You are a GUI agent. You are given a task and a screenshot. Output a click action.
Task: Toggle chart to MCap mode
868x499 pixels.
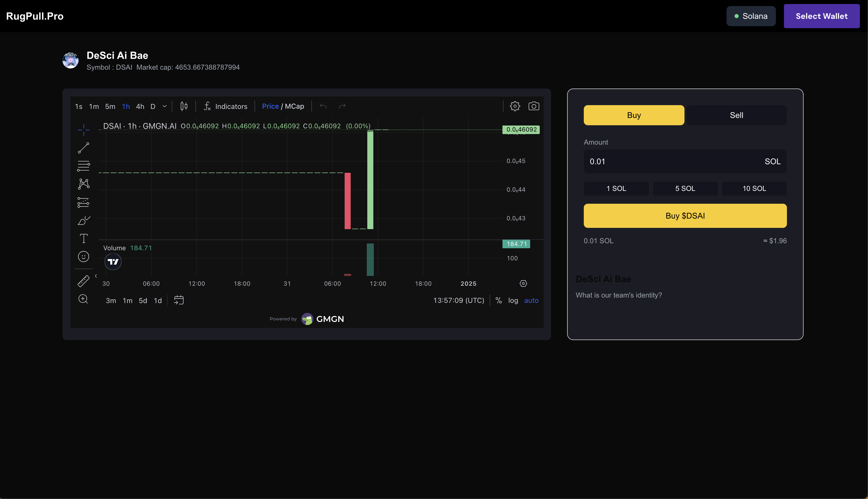click(x=294, y=106)
